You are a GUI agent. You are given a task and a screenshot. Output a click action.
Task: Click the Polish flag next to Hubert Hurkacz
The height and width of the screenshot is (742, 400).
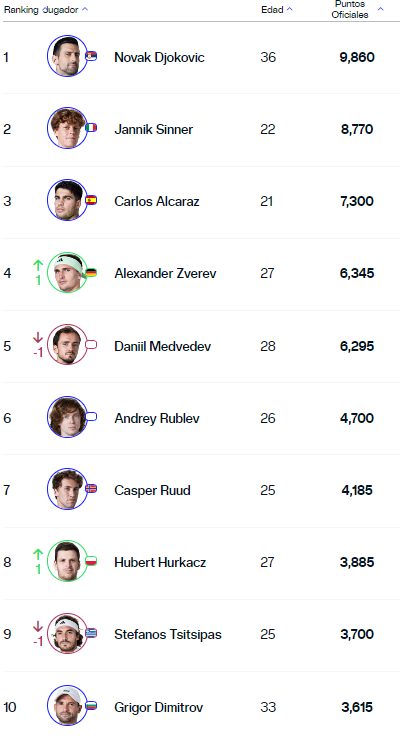pos(91,561)
